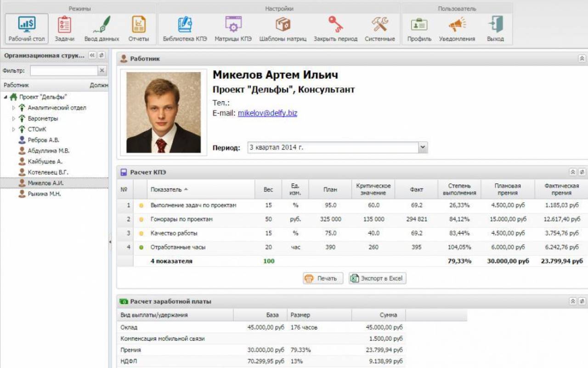Refresh the Расчет КПЭ panel
Viewport: 588px width, 368px height.
(x=582, y=172)
